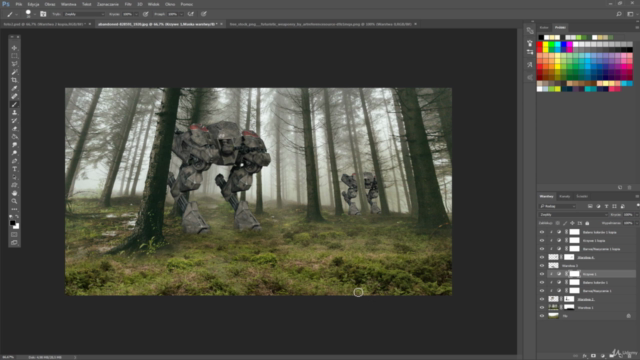The width and height of the screenshot is (640, 360).
Task: Select the Rectangular Marquee tool
Action: pyautogui.click(x=14, y=56)
